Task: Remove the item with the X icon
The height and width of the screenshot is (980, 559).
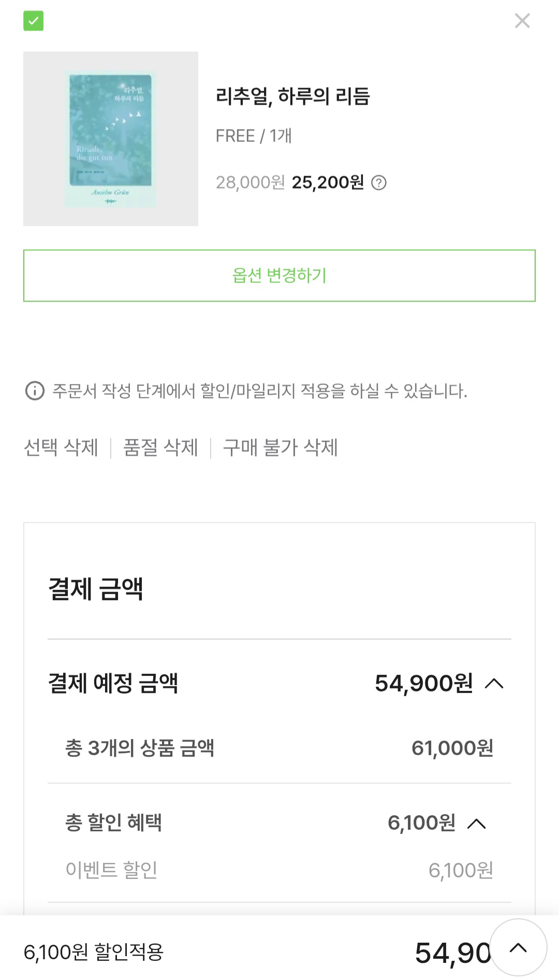Action: coord(522,21)
